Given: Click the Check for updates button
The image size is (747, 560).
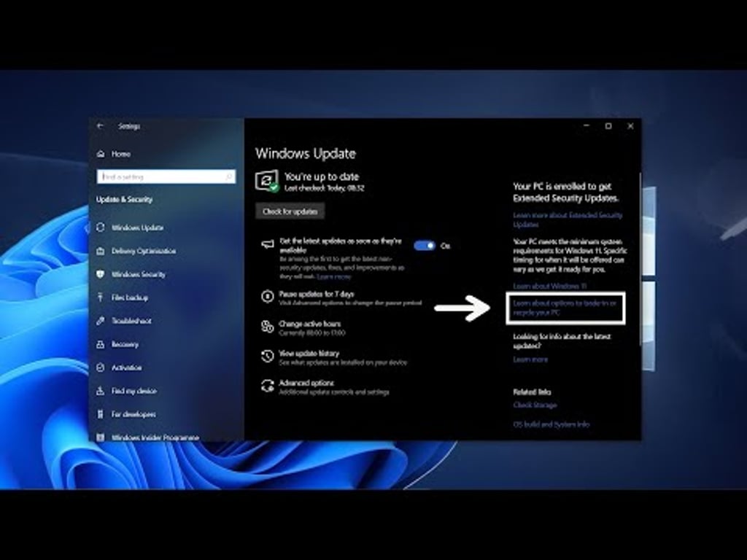Looking at the screenshot, I should (290, 211).
